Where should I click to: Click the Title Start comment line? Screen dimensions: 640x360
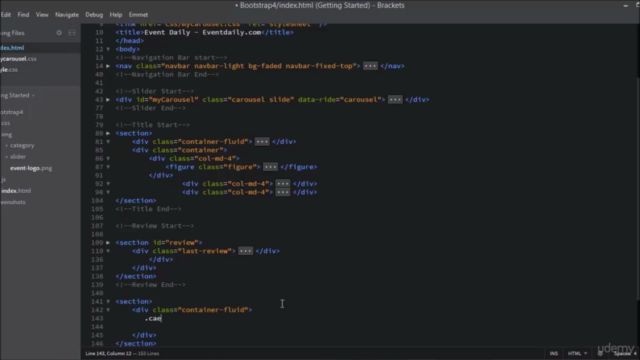click(x=153, y=125)
